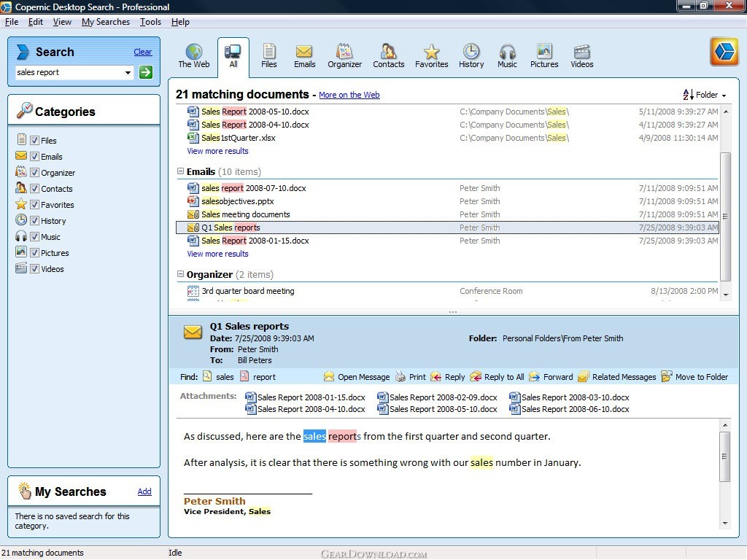The width and height of the screenshot is (747, 560).
Task: Toggle the Pictures category checkbox
Action: coord(34,253)
